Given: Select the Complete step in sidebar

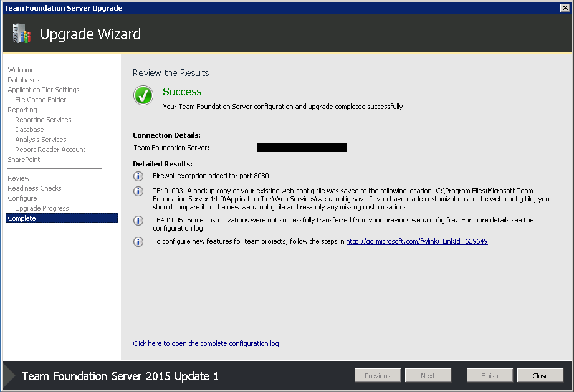Looking at the screenshot, I should tap(62, 218).
